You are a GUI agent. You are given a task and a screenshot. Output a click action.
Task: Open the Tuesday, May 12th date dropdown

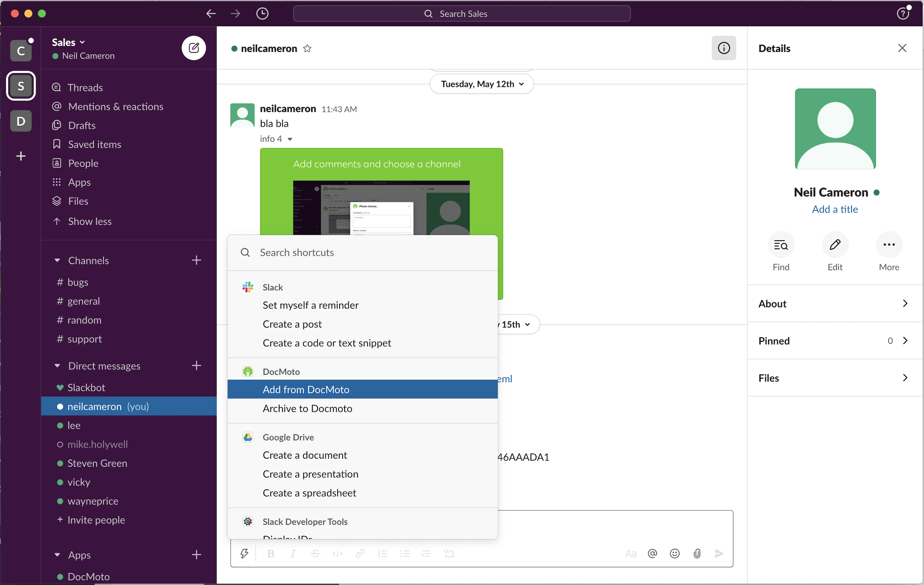(482, 84)
